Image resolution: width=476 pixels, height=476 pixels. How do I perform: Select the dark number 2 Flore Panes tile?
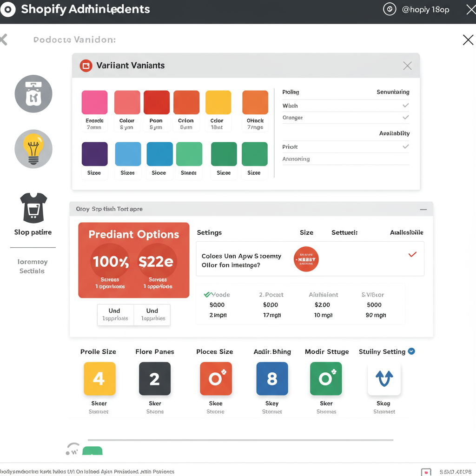click(x=155, y=379)
